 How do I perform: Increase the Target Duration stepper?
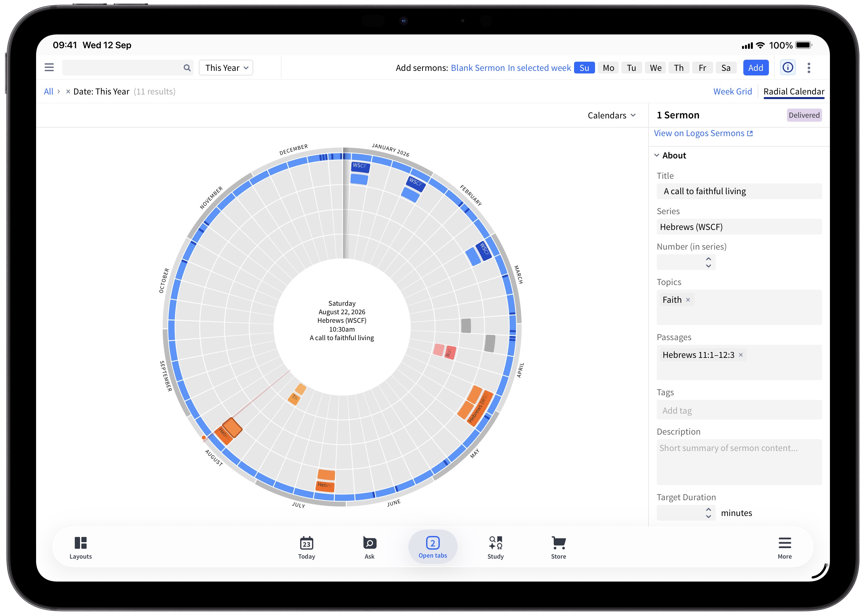tap(708, 509)
